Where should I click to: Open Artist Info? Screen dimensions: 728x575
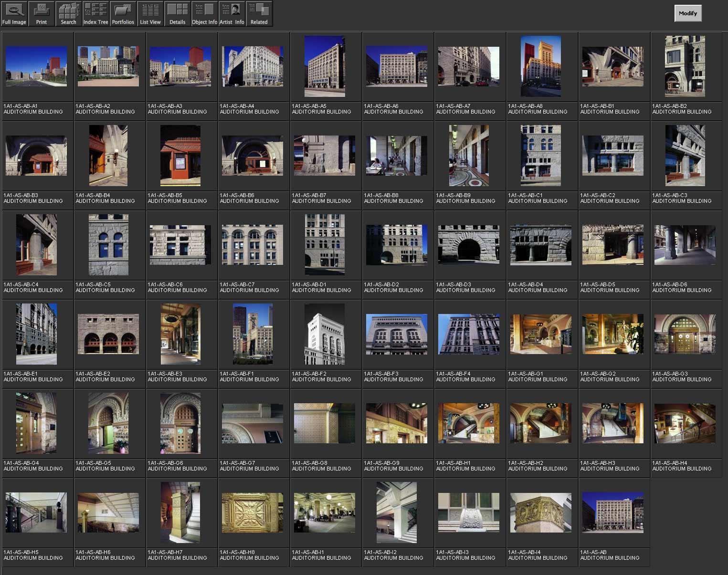(232, 14)
